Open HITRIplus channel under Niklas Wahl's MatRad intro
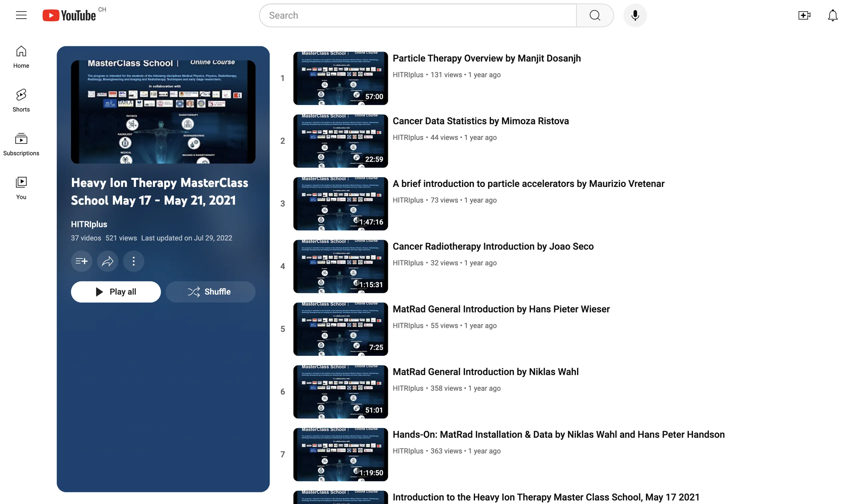The image size is (853, 504). pos(408,388)
